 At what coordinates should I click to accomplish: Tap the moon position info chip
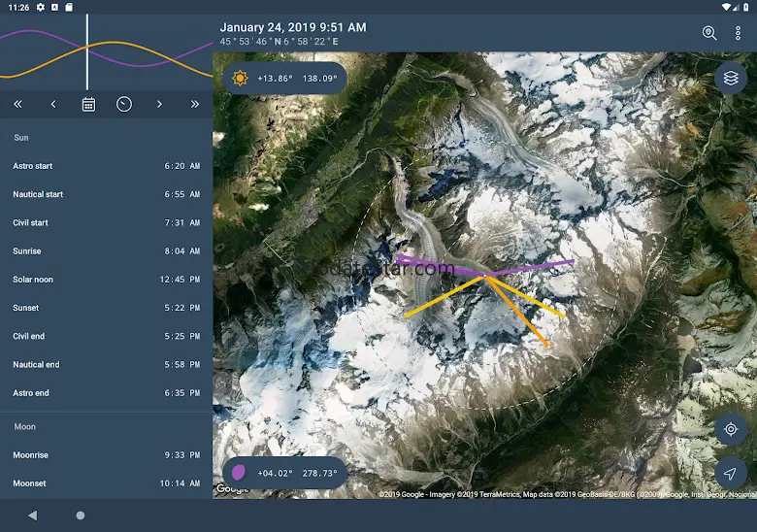tap(284, 473)
